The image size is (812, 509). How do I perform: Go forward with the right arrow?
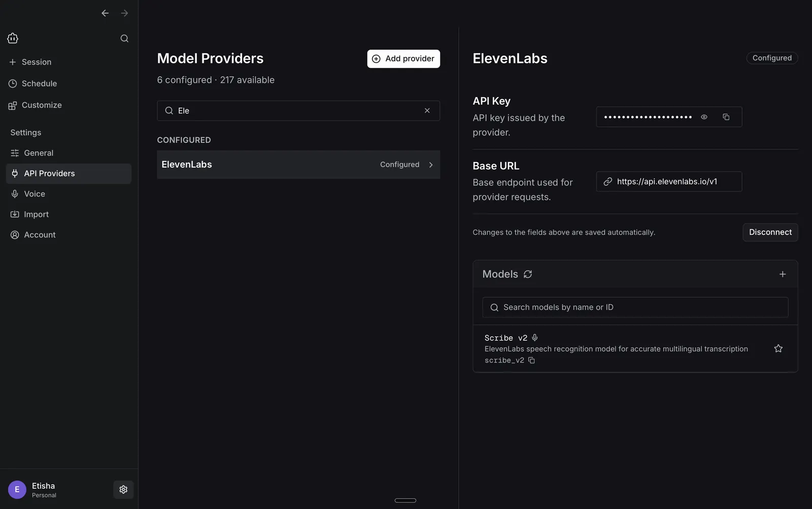point(124,13)
